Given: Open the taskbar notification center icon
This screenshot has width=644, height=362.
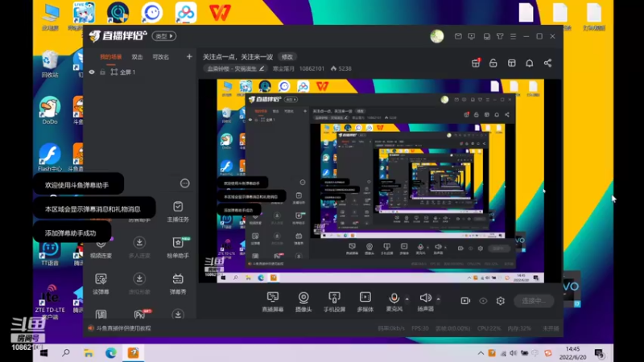Looking at the screenshot, I should [x=599, y=353].
